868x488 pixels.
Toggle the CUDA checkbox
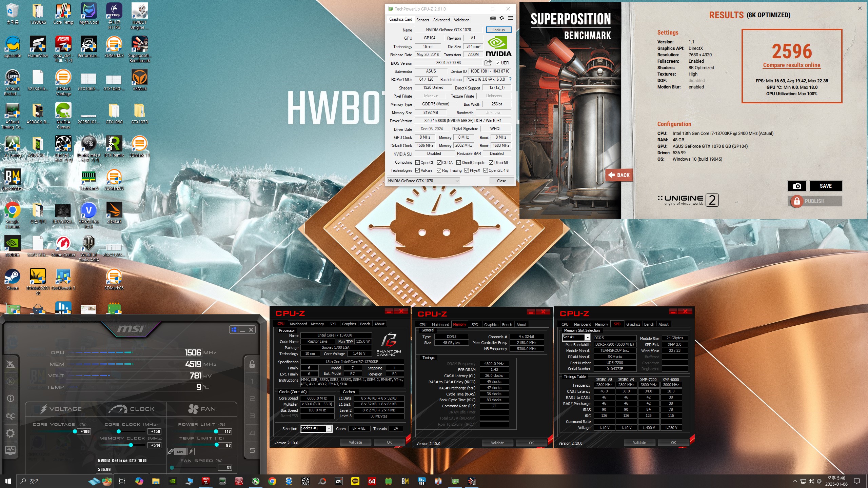(439, 163)
